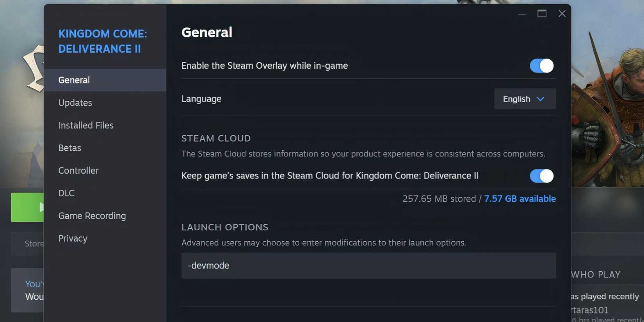Go to the DLC section
Viewport: 644px width, 322px height.
pos(66,193)
